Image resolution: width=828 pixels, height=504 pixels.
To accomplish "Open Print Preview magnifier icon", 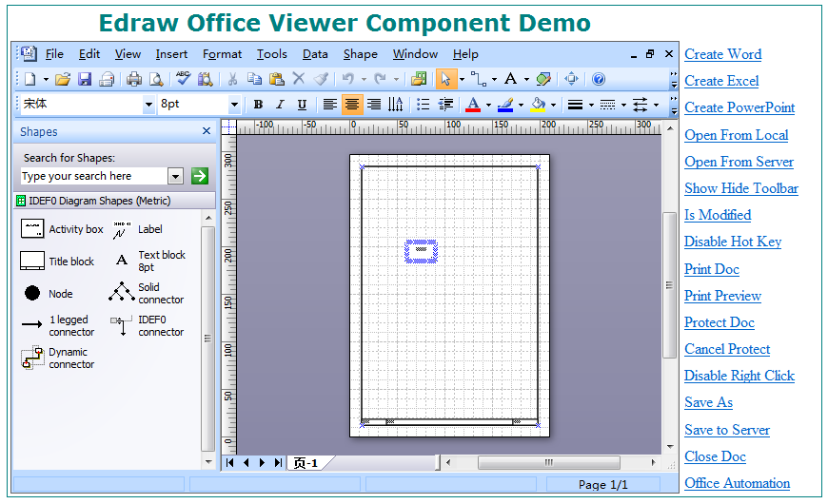I will coord(156,79).
